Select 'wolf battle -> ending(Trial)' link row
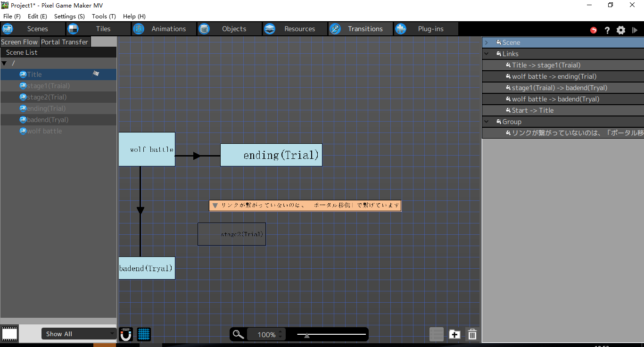644x347 pixels. 563,76
